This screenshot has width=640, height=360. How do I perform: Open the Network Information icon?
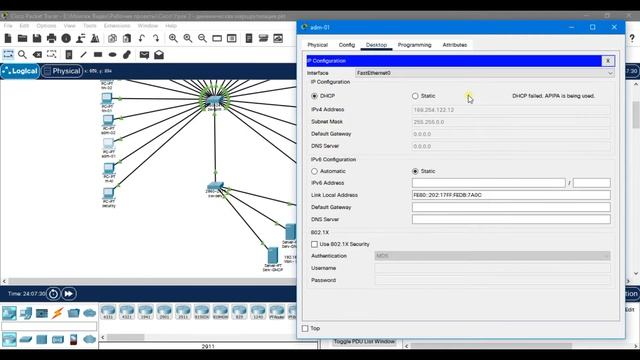(x=66, y=38)
